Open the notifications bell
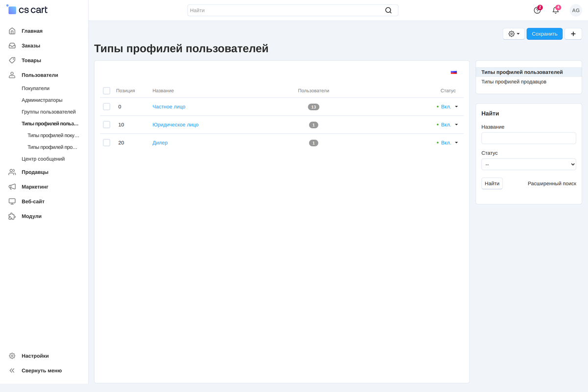This screenshot has width=588, height=392. (556, 10)
